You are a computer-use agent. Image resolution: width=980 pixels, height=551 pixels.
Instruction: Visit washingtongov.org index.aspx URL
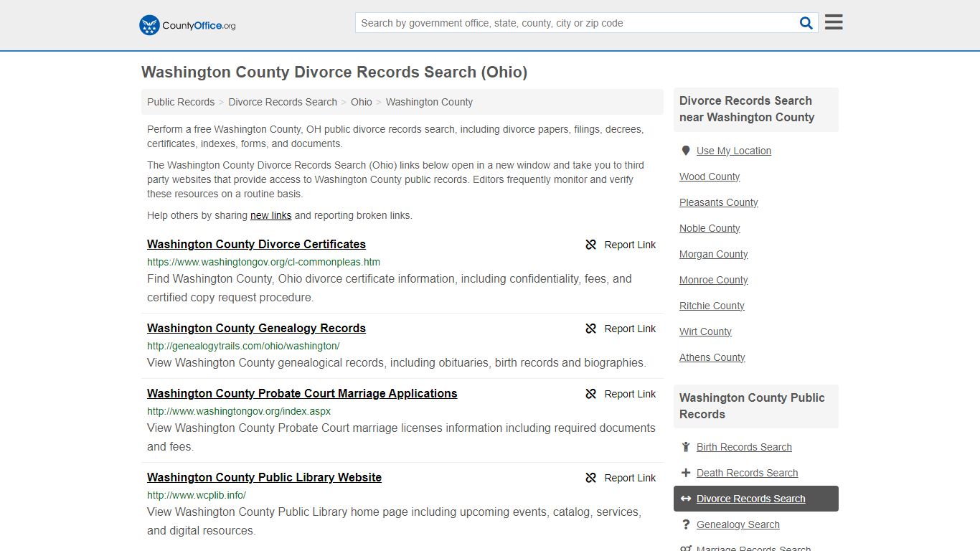[239, 411]
